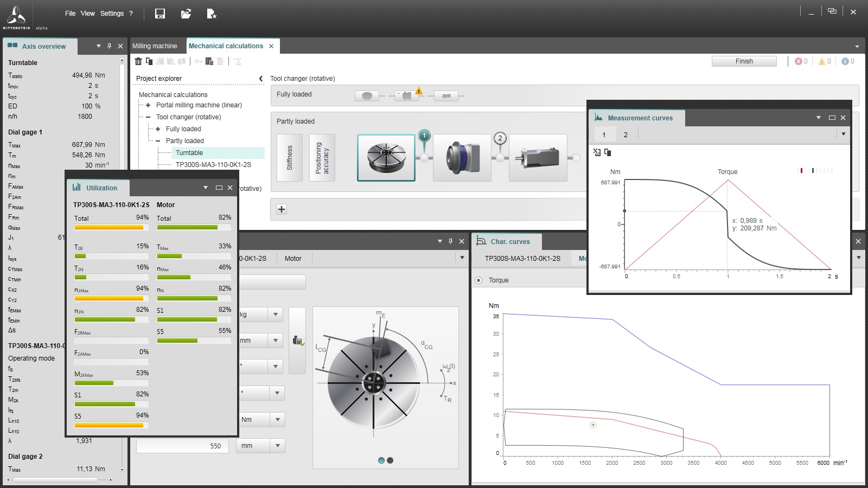Select the Torque radio button
This screenshot has width=868, height=488.
click(478, 280)
